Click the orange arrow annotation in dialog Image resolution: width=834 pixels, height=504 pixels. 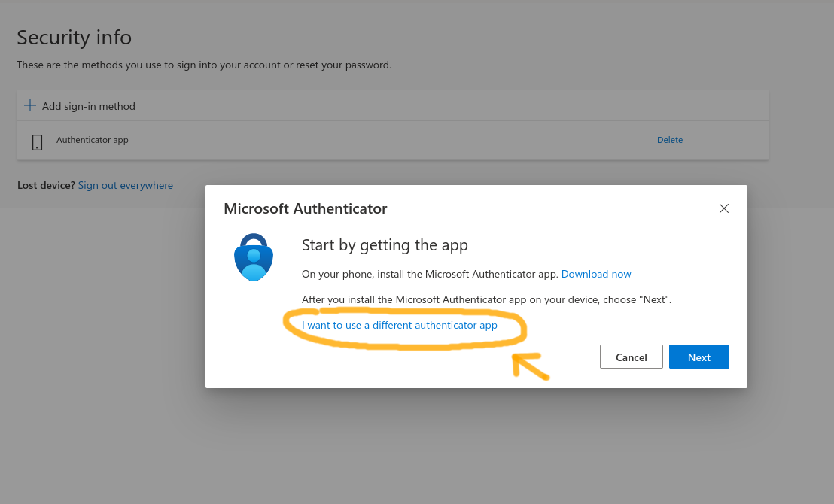click(x=530, y=366)
